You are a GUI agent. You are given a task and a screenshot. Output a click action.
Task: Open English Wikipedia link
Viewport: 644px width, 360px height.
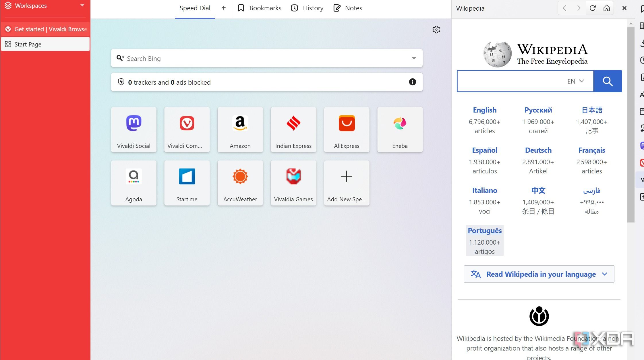485,110
